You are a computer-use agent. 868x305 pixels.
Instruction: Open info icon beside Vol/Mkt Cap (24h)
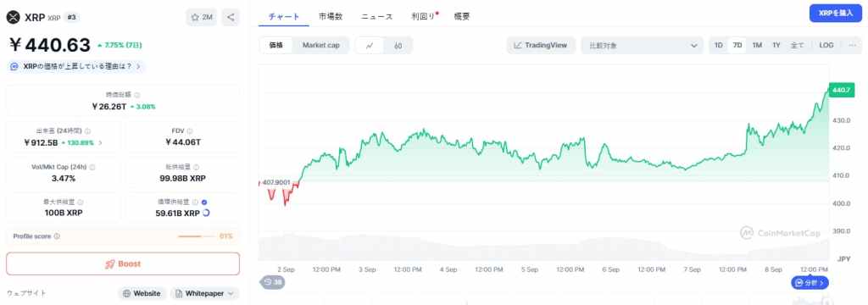(92, 167)
